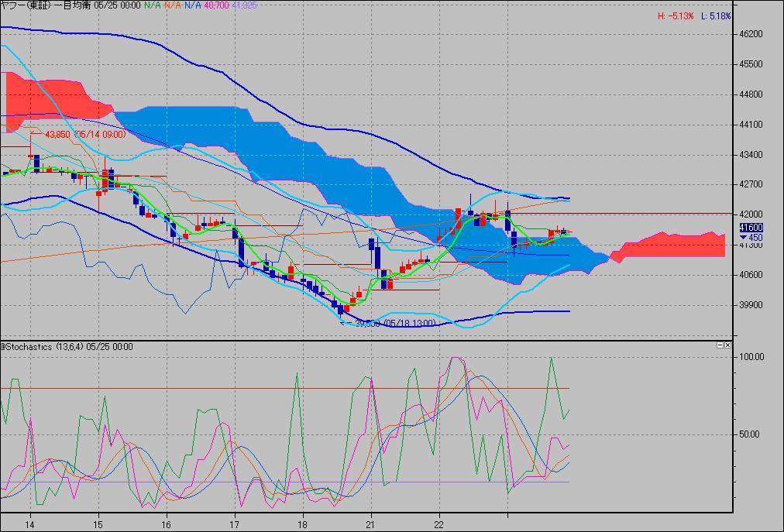Screen dimensions: 784x532
Task: Click the down arrow beside price change 450
Action: click(x=743, y=237)
